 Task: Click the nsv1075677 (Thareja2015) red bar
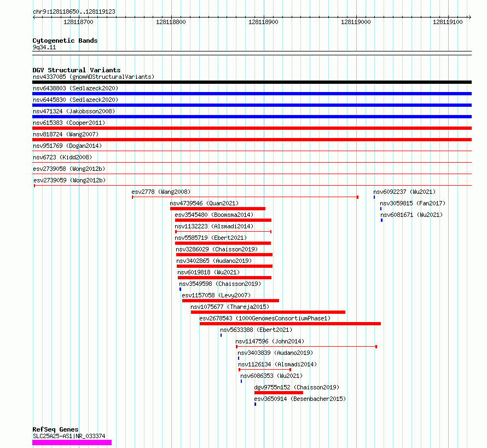268,312
